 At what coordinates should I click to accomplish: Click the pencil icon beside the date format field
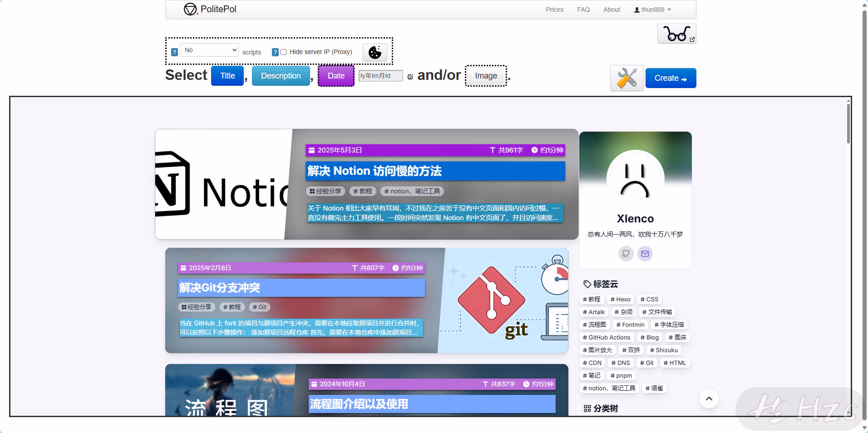tap(410, 77)
